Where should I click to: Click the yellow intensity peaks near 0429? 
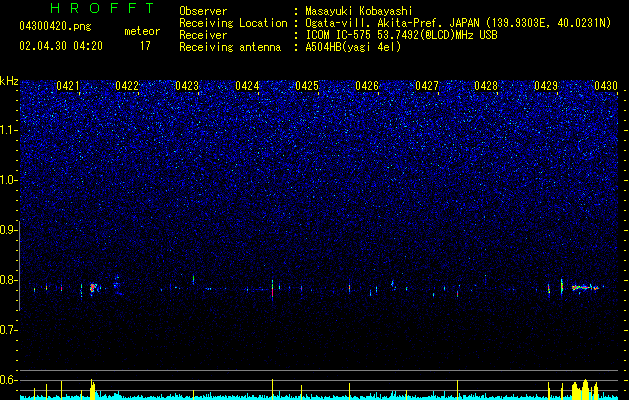pyautogui.click(x=585, y=389)
